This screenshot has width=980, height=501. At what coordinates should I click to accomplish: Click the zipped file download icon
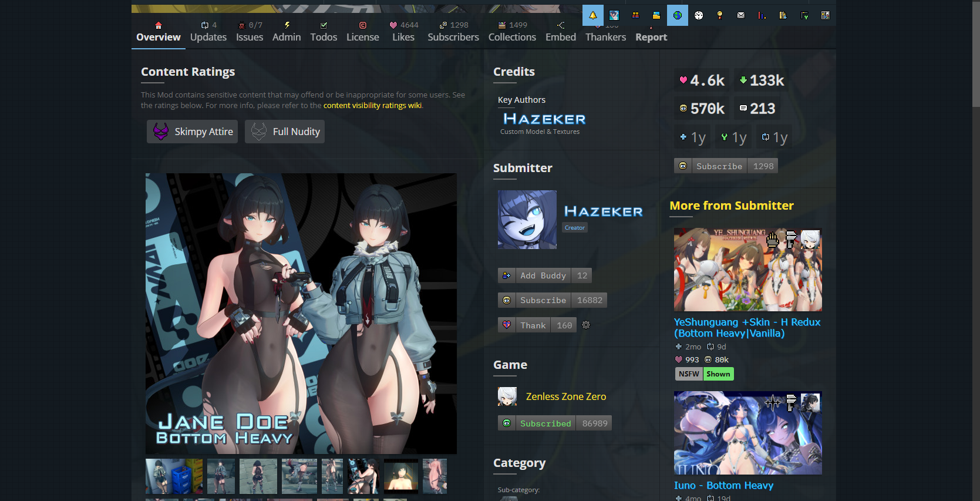tap(783, 15)
